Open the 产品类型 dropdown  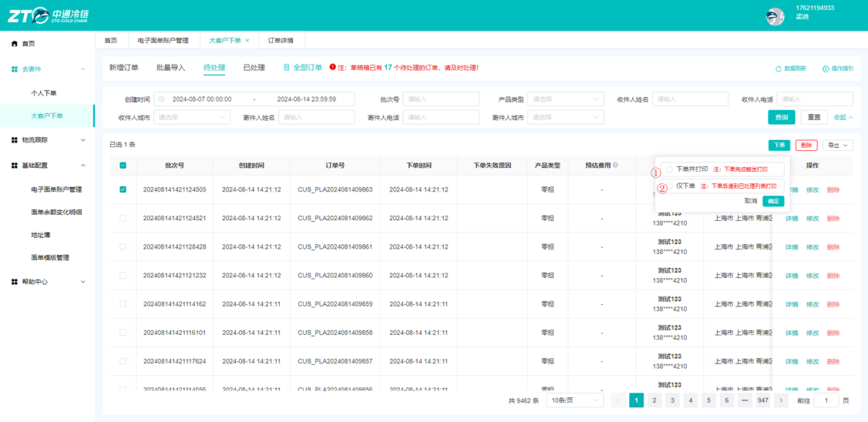pos(566,99)
